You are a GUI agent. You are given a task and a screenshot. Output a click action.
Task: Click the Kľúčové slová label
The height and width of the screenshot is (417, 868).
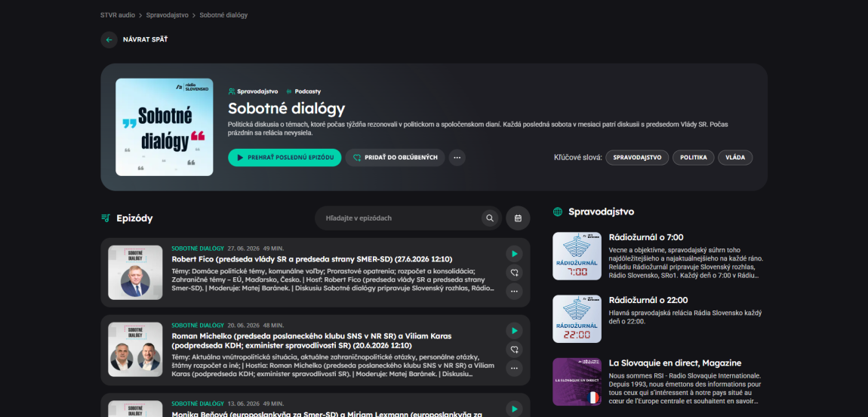578,158
